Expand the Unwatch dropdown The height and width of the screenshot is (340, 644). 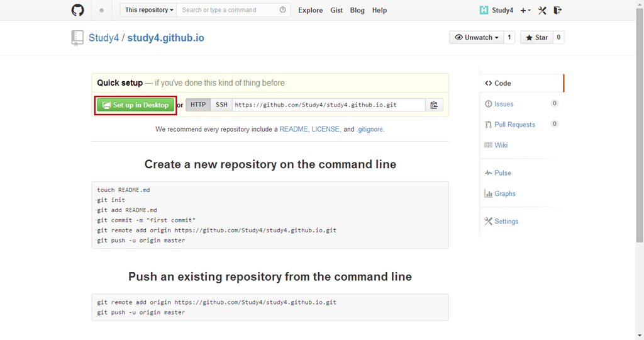[477, 37]
